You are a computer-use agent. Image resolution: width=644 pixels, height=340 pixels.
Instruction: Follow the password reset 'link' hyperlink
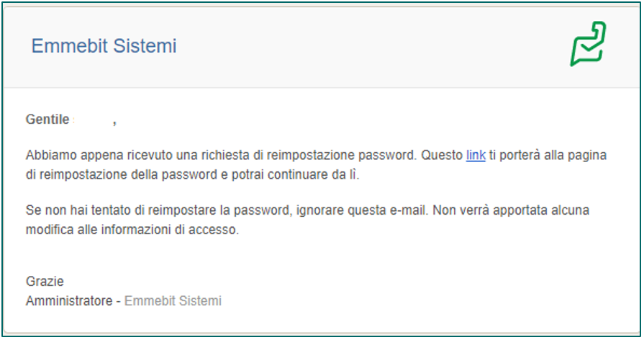476,155
